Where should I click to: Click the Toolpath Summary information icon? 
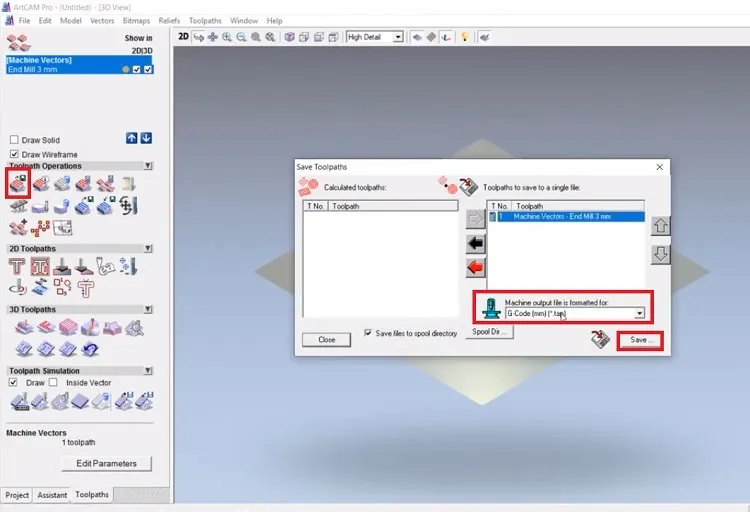coord(41,183)
